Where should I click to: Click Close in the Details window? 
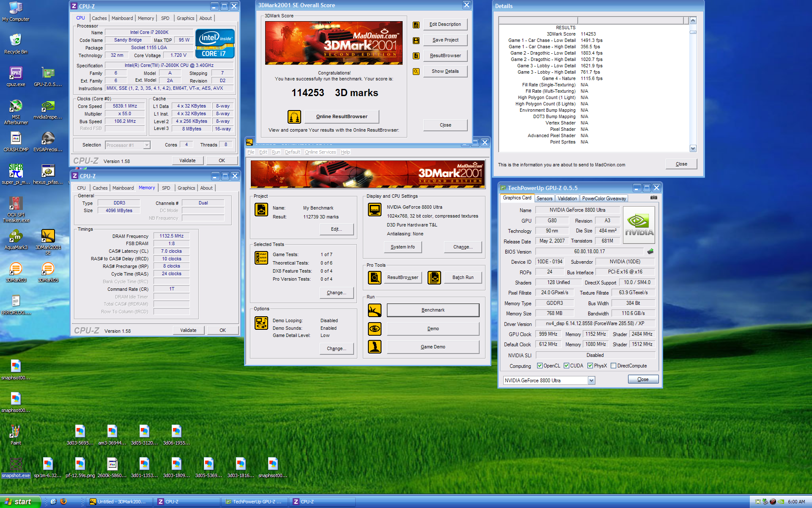[x=681, y=164]
